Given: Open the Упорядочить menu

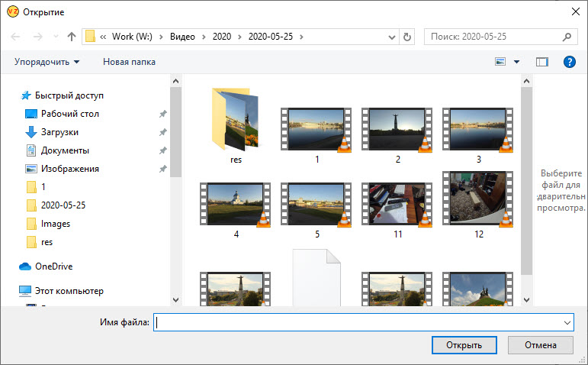Looking at the screenshot, I should [47, 62].
